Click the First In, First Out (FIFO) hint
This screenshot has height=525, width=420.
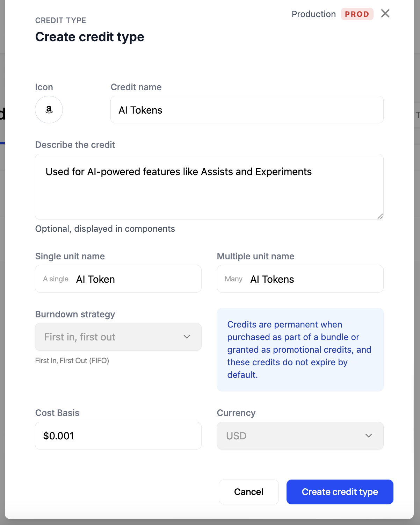(x=72, y=361)
